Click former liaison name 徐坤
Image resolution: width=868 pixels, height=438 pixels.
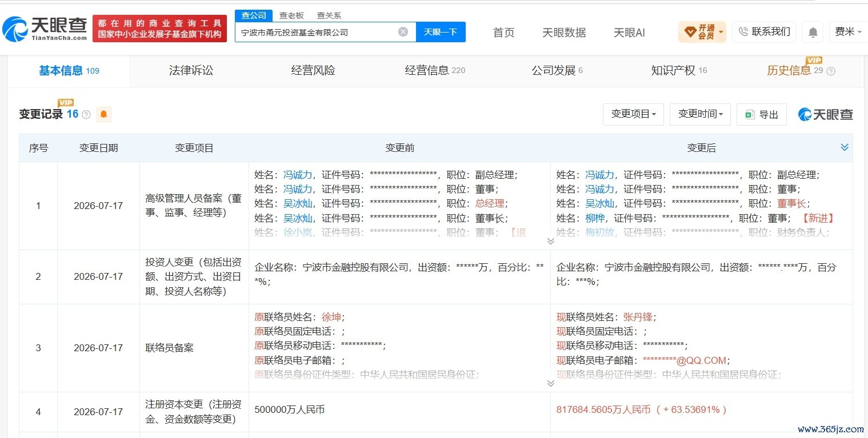click(331, 317)
